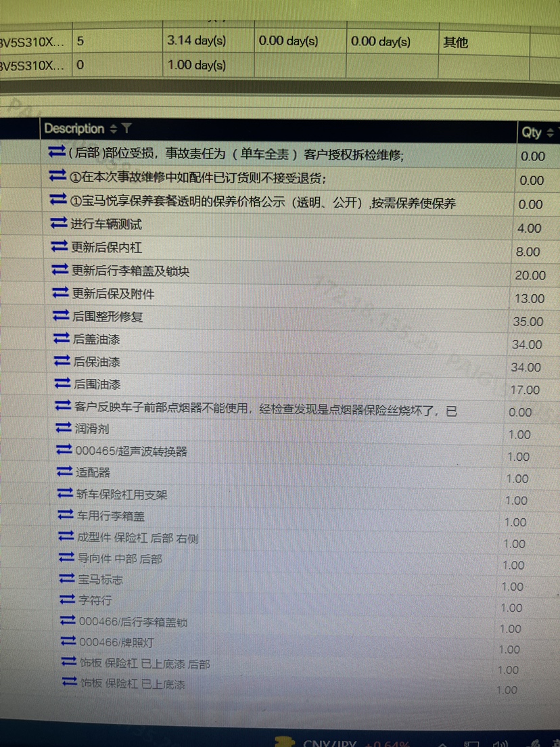Select row text 更新后保及附件
This screenshot has height=747, width=560.
click(114, 294)
